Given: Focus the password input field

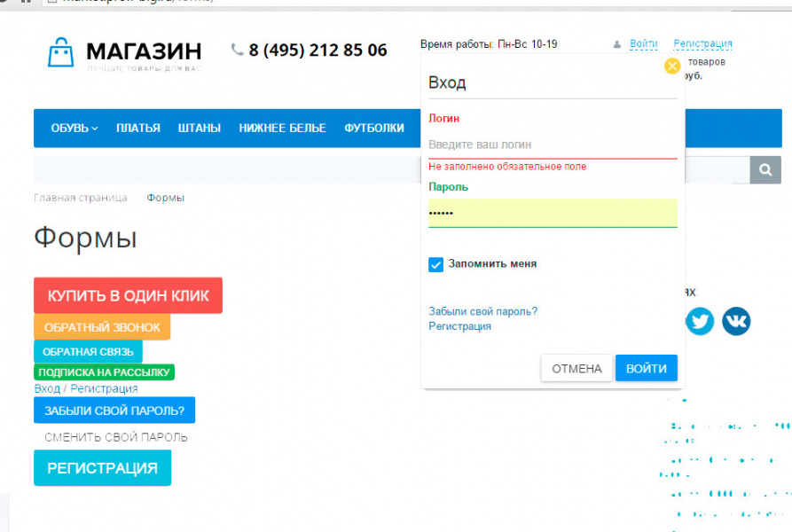Looking at the screenshot, I should [552, 213].
